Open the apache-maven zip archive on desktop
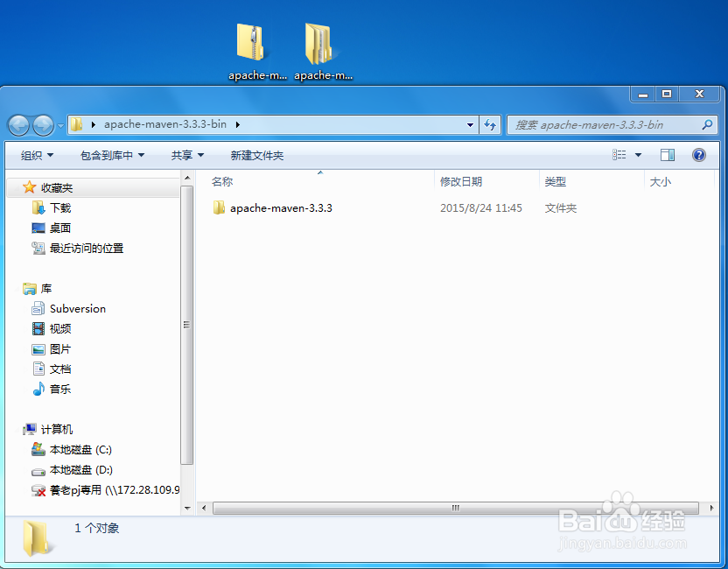This screenshot has height=569, width=728. click(x=256, y=51)
